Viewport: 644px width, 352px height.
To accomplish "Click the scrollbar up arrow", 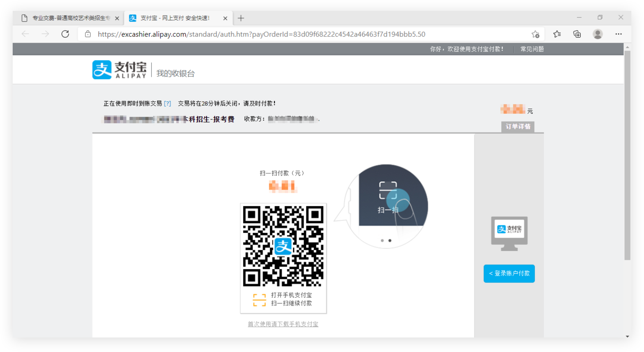I will coord(627,47).
